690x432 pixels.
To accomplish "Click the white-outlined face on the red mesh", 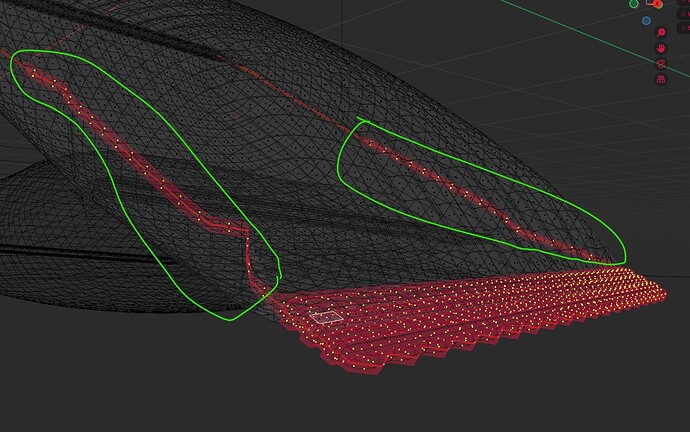I will pyautogui.click(x=326, y=317).
